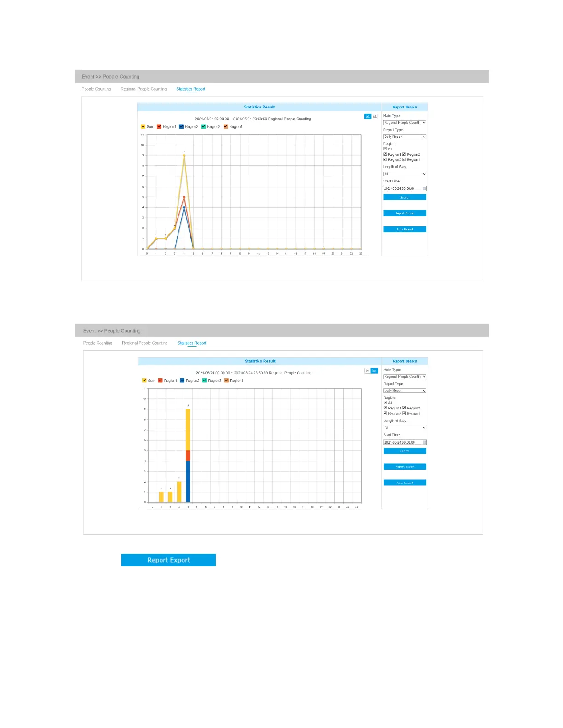
Task: Open Length of Stay dropdown in line-chart panel
Action: pos(405,174)
